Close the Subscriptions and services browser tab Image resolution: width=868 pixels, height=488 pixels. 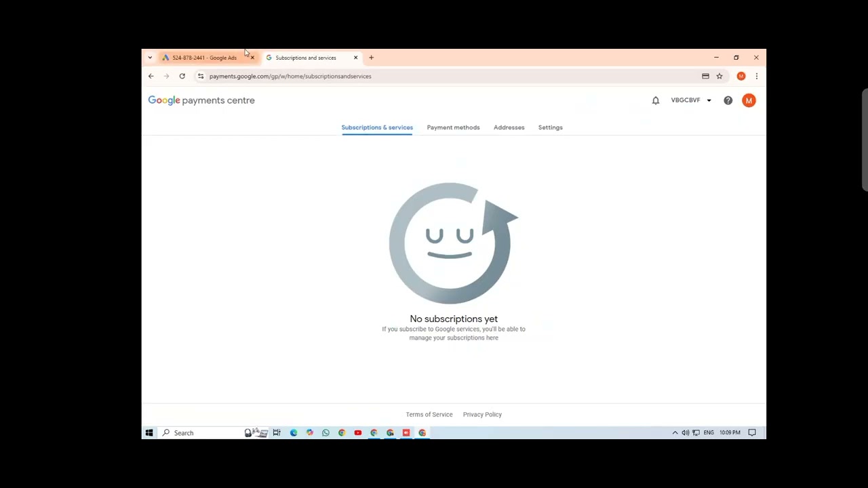tap(355, 58)
